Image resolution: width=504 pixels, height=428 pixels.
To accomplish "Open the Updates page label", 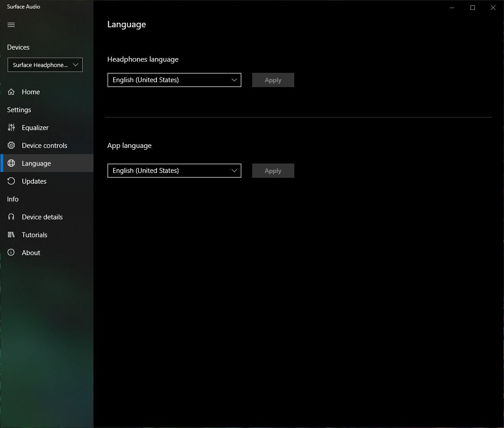I will point(34,181).
